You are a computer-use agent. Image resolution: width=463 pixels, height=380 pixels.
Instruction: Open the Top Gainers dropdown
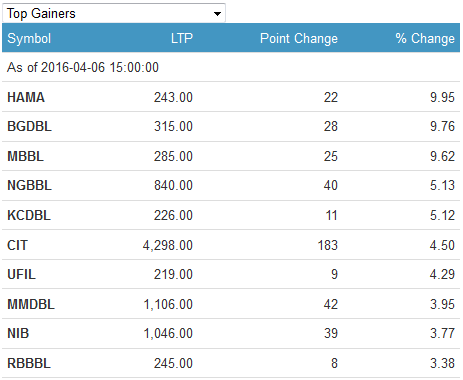coord(114,13)
